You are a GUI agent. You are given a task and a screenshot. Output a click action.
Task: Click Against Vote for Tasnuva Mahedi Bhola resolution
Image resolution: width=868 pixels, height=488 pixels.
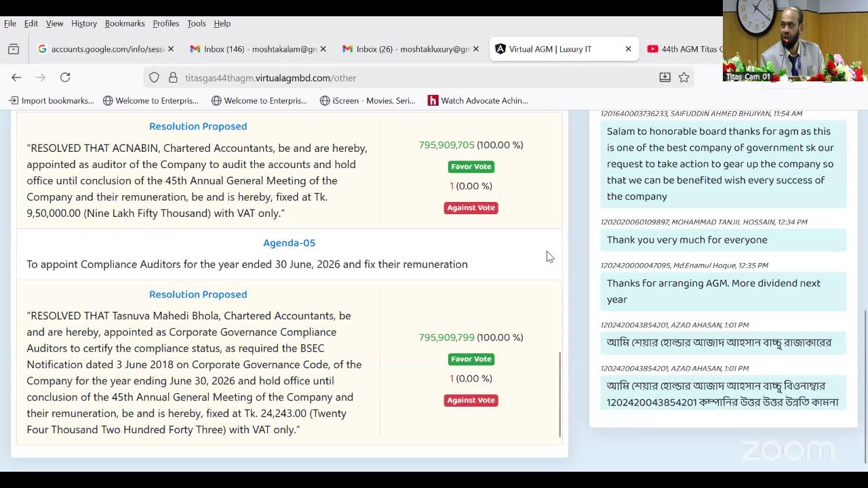471,400
